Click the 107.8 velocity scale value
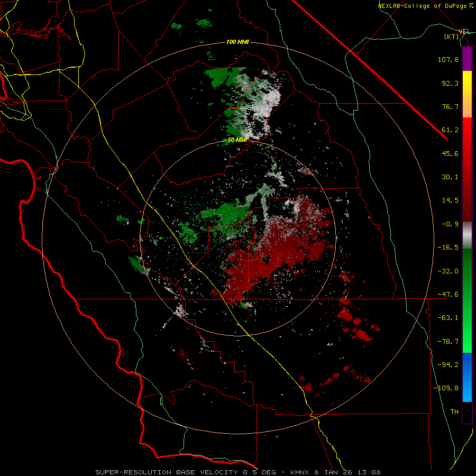 coord(448,59)
